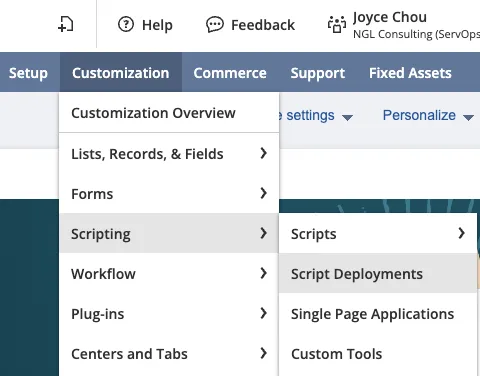Choose Customization Overview menu entry

coord(169,113)
